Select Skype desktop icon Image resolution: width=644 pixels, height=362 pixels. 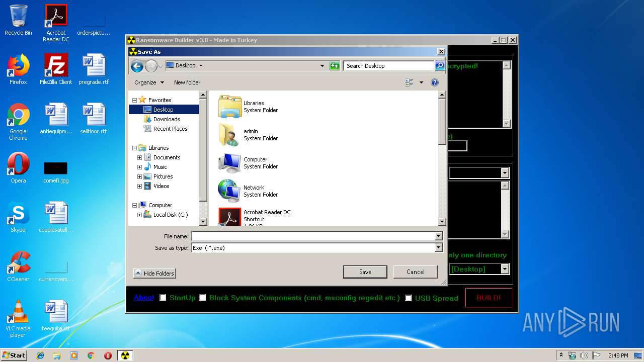(x=18, y=217)
